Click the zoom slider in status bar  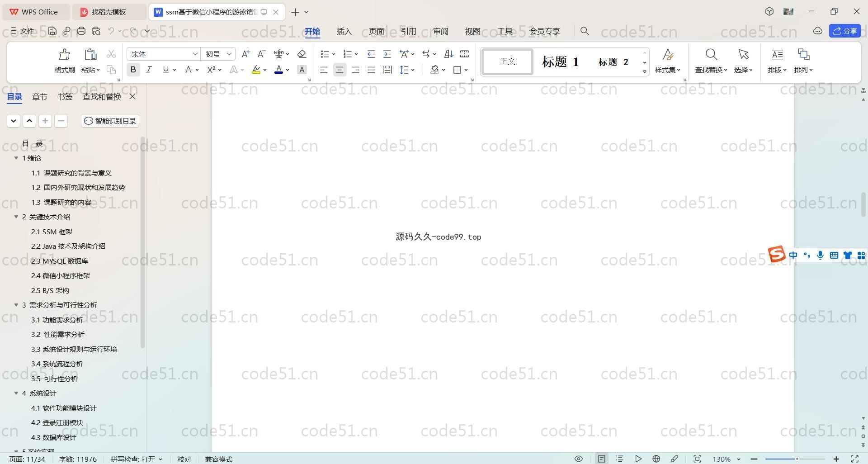coord(797,459)
